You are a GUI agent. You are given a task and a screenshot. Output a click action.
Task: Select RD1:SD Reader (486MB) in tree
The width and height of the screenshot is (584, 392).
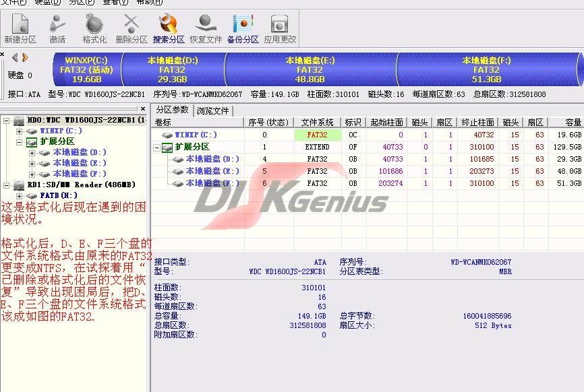click(81, 185)
